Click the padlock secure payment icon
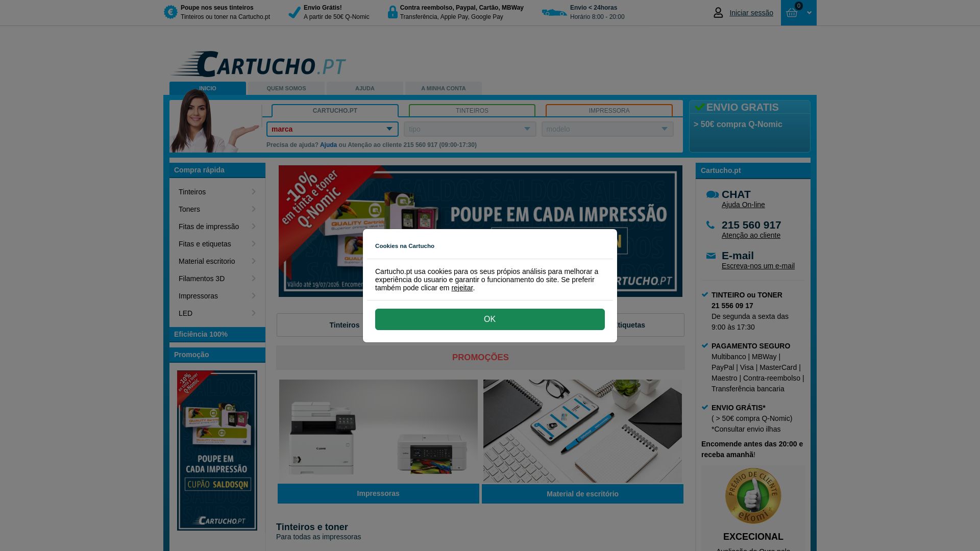 (x=393, y=12)
